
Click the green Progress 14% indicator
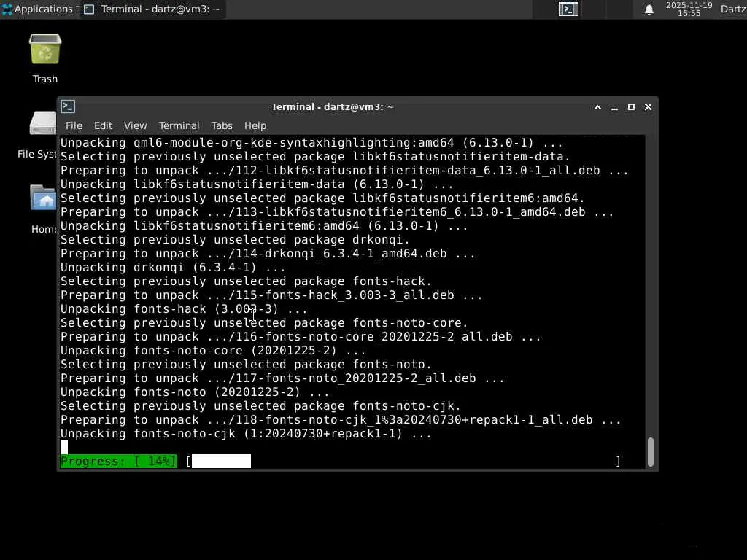[x=119, y=461]
